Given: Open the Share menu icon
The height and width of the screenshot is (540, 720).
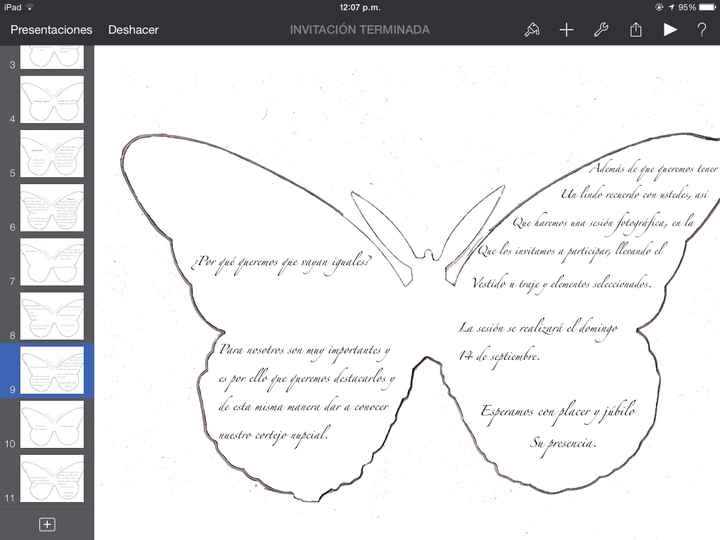Looking at the screenshot, I should [x=636, y=30].
